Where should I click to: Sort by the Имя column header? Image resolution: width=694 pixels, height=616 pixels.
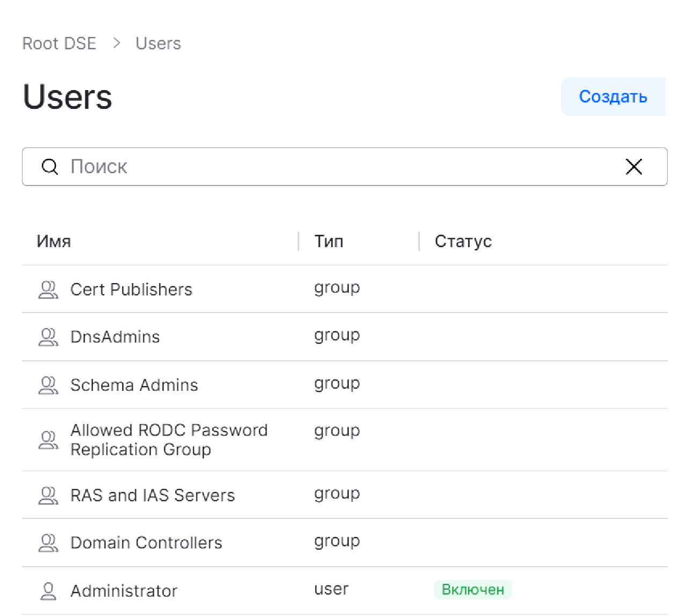pyautogui.click(x=54, y=241)
